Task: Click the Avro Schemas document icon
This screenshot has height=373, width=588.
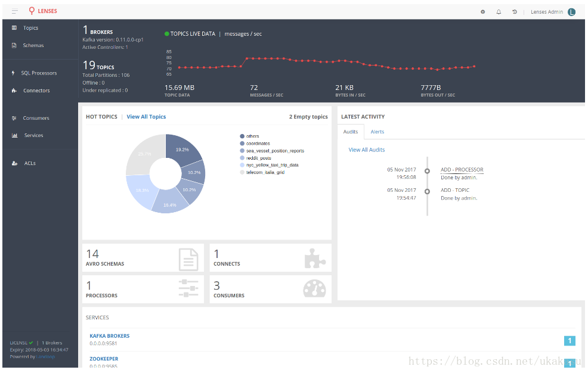Action: [188, 259]
